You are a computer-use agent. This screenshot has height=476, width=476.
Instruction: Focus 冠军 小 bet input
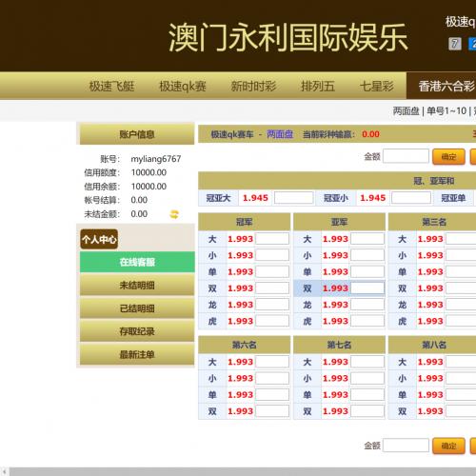pos(272,255)
